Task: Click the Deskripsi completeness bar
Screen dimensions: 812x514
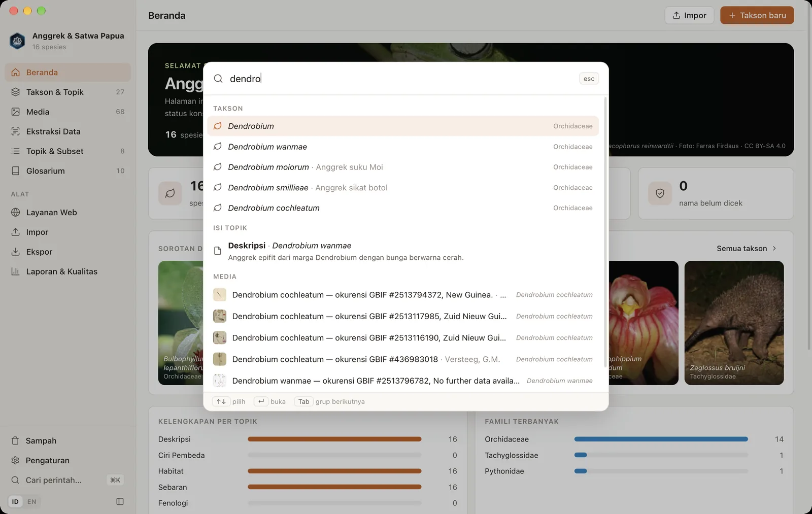Action: click(334, 439)
